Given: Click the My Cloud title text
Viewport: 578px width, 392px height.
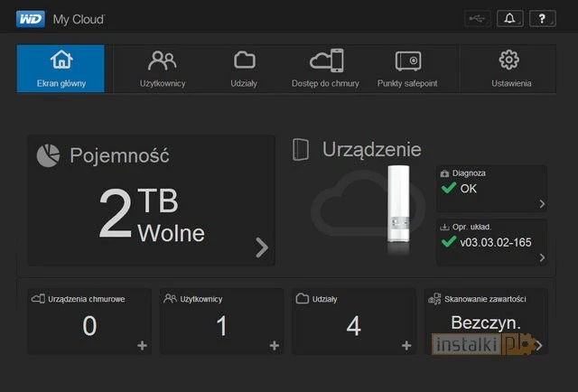Looking at the screenshot, I should (79, 19).
